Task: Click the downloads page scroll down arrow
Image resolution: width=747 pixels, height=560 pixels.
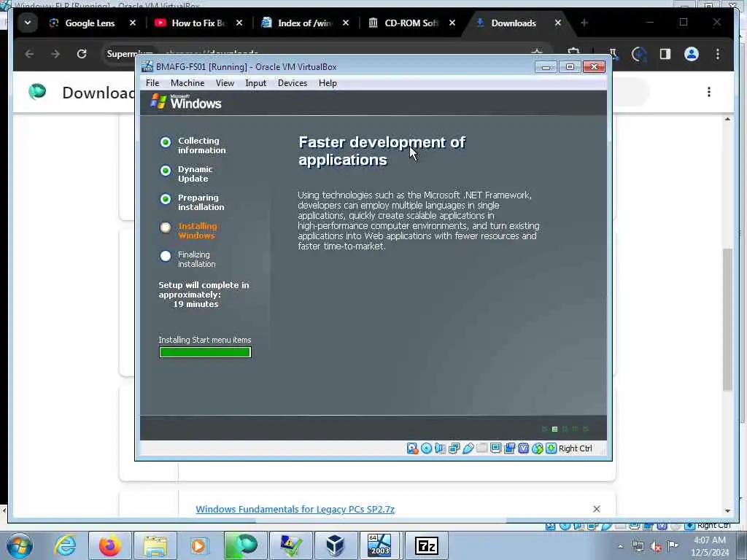Action: [x=727, y=511]
